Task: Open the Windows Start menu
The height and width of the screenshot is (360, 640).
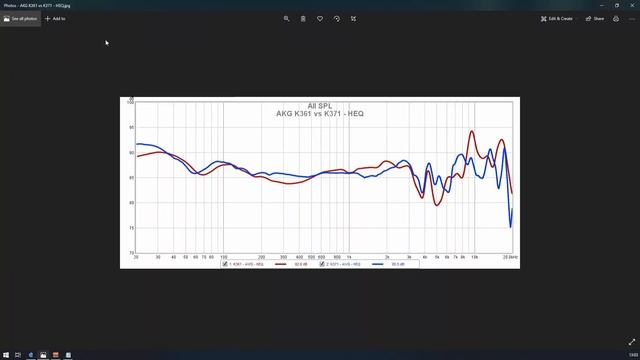Action: tap(6, 355)
